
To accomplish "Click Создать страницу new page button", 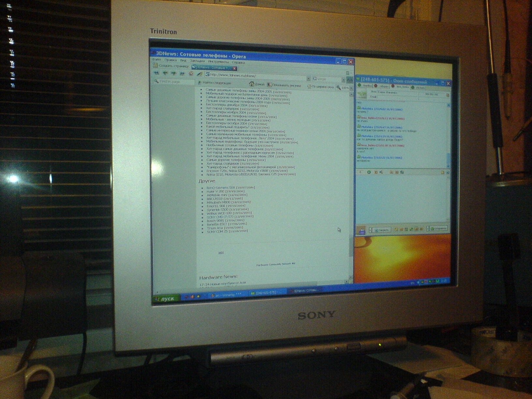I will click(171, 66).
